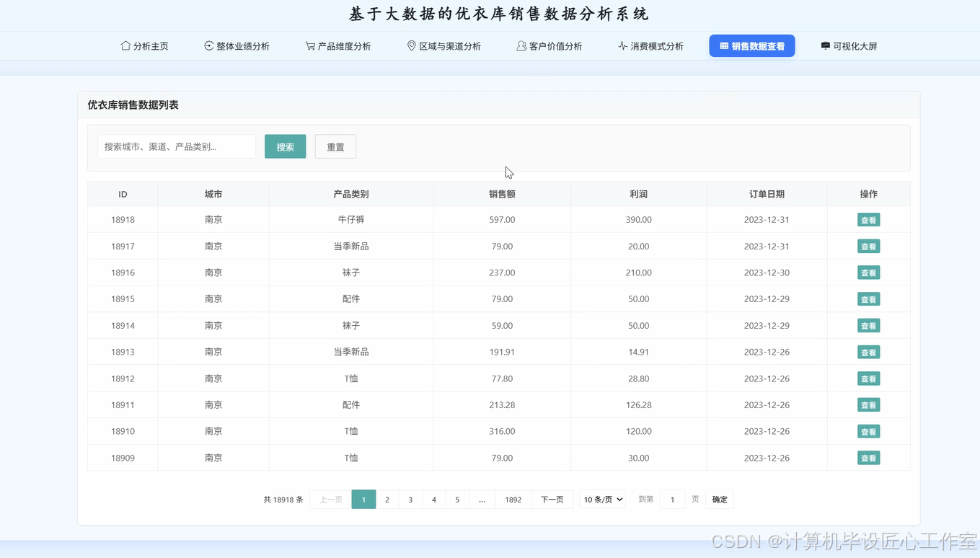View details for order ID 18915
The width and height of the screenshot is (980, 558).
(868, 299)
